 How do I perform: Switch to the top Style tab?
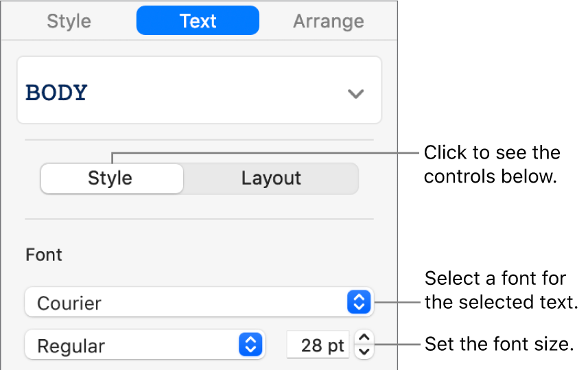coord(69,21)
